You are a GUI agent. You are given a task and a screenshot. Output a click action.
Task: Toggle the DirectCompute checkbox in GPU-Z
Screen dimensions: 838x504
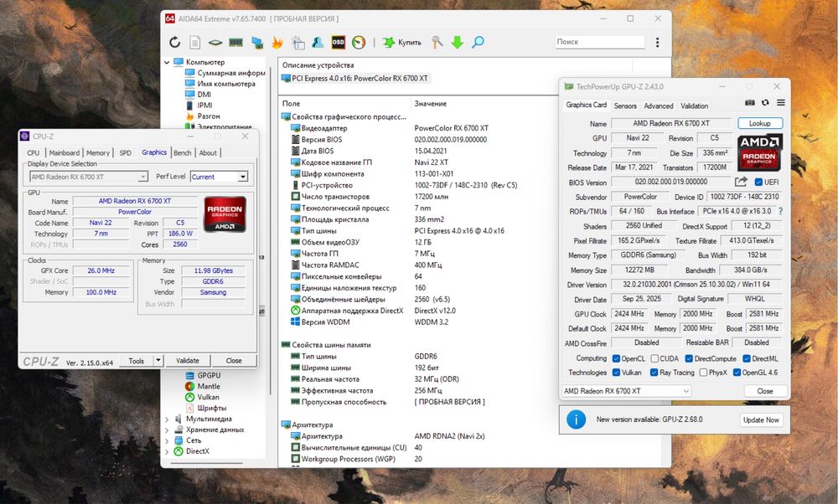[689, 359]
